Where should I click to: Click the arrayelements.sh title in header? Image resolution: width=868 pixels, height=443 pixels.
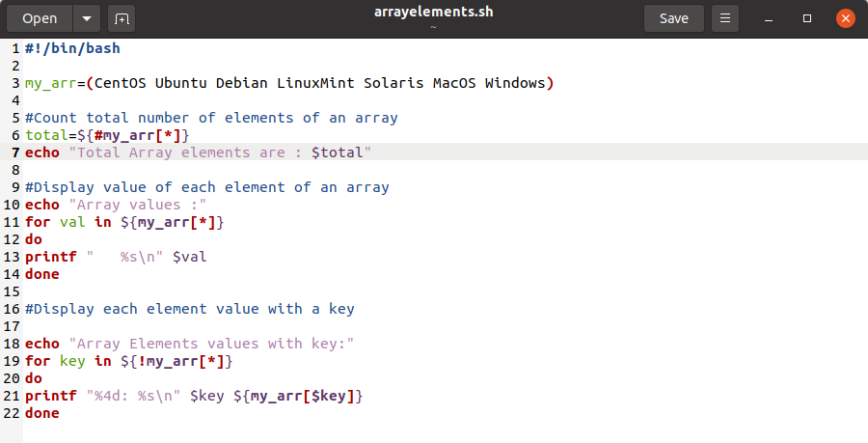(433, 13)
